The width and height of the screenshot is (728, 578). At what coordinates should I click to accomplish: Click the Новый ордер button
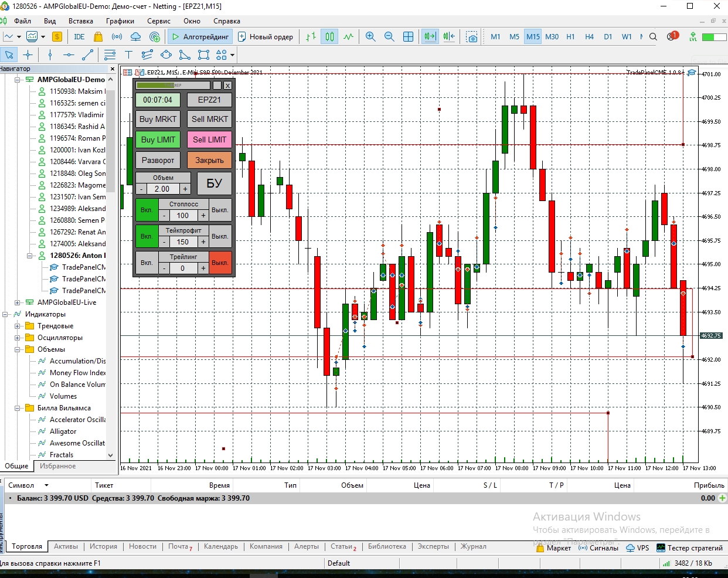tap(266, 36)
